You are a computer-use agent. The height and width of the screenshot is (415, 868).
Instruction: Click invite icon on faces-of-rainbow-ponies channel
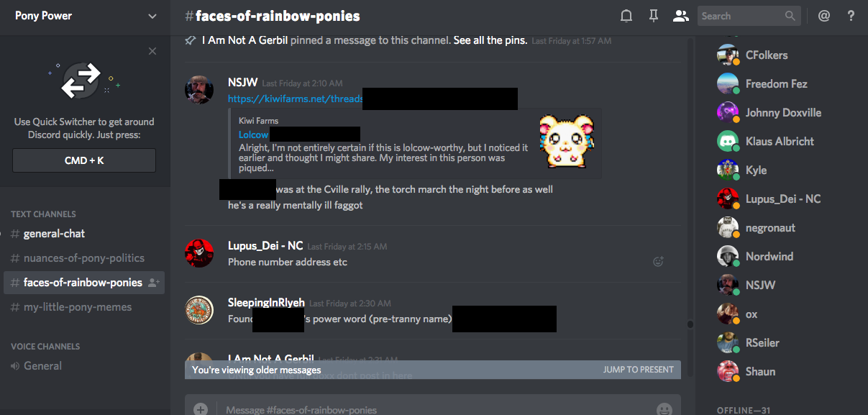[x=153, y=283]
